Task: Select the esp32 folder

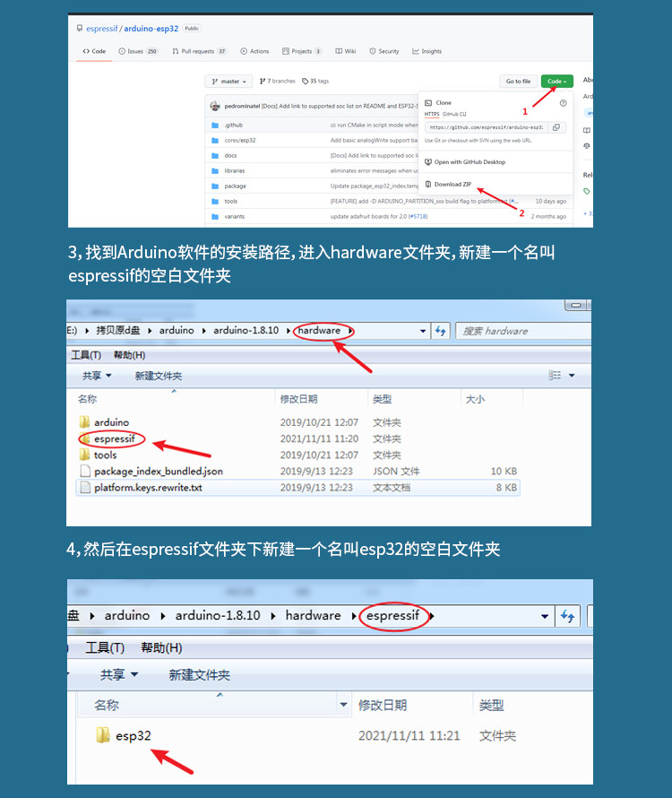Action: [124, 735]
